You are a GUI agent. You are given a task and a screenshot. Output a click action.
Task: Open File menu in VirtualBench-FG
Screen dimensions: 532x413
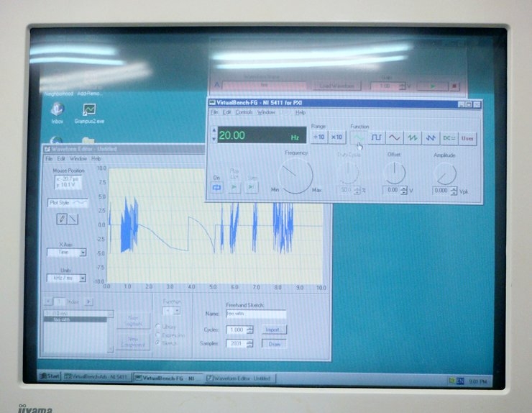pyautogui.click(x=214, y=112)
